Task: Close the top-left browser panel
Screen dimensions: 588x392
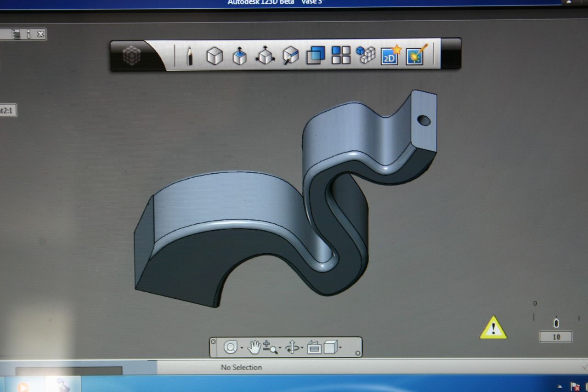Action: [x=40, y=34]
